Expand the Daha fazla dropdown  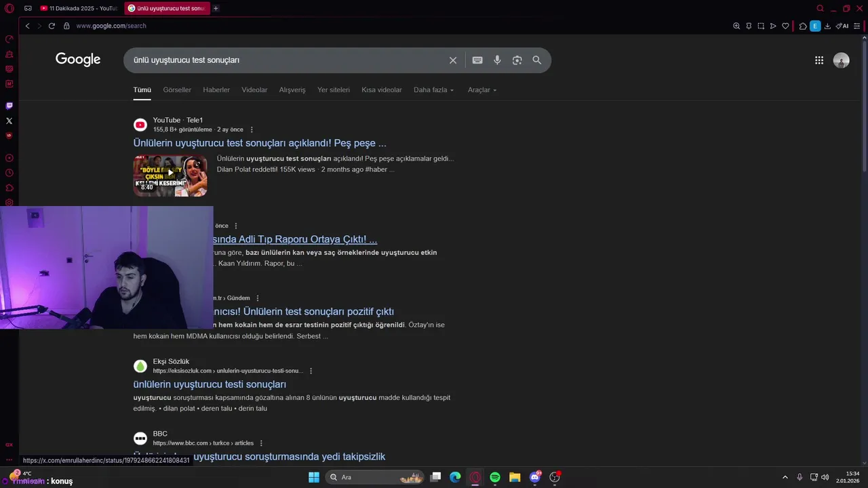click(x=434, y=89)
